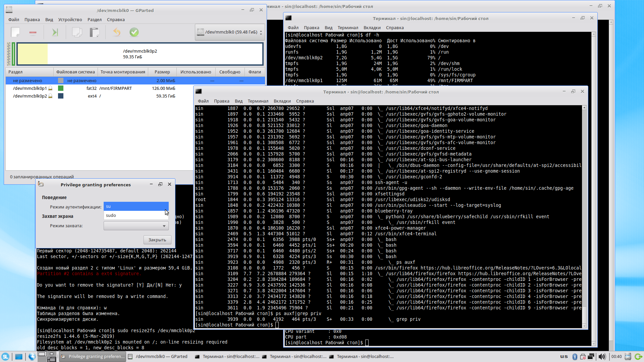Click the Apply All Operations green checkmark
Screen dimensions: 644x362
(x=134, y=32)
